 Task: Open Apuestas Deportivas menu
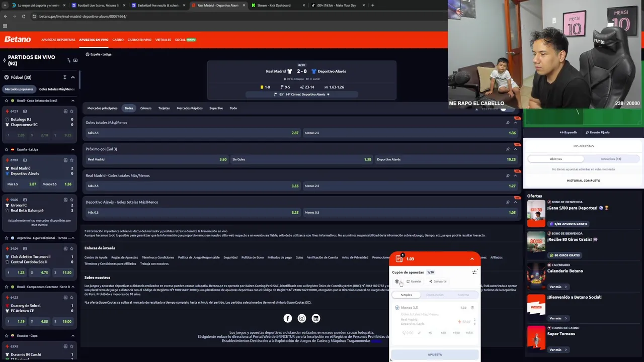(58, 40)
